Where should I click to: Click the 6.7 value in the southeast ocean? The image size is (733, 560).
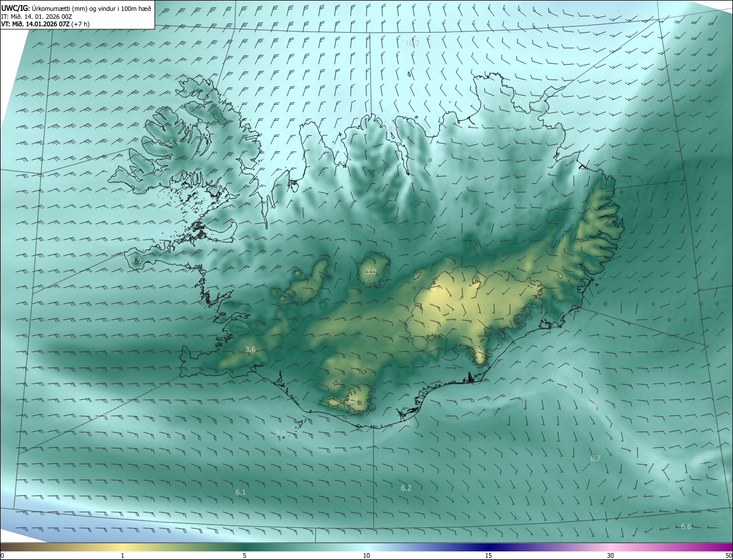(x=596, y=458)
